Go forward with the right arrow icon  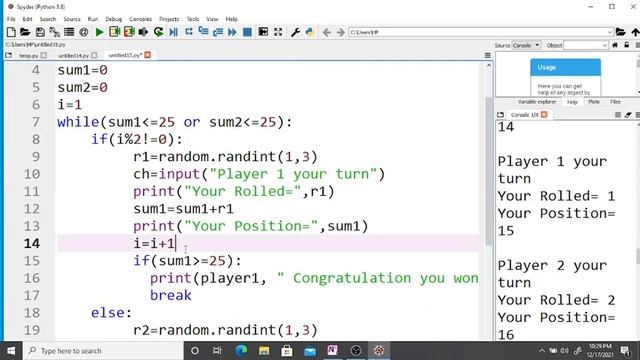(x=341, y=32)
